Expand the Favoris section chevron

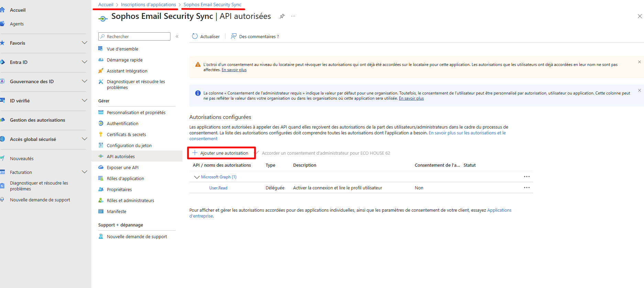point(85,43)
